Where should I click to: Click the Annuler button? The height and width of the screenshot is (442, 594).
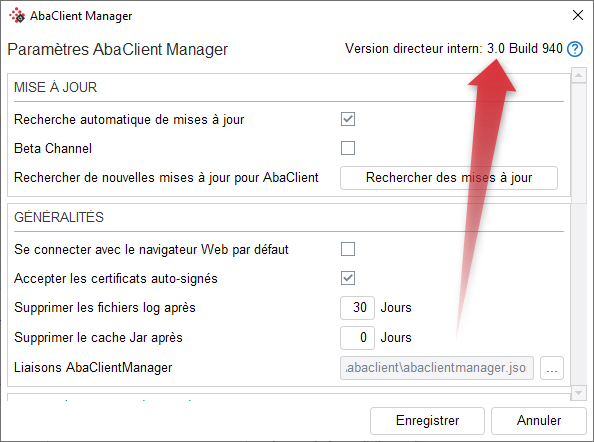539,420
